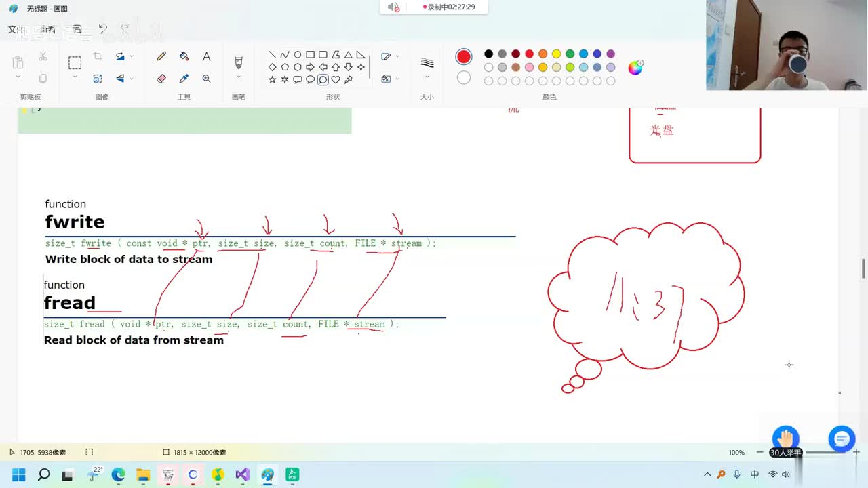Click the Flip image icon

[120, 79]
